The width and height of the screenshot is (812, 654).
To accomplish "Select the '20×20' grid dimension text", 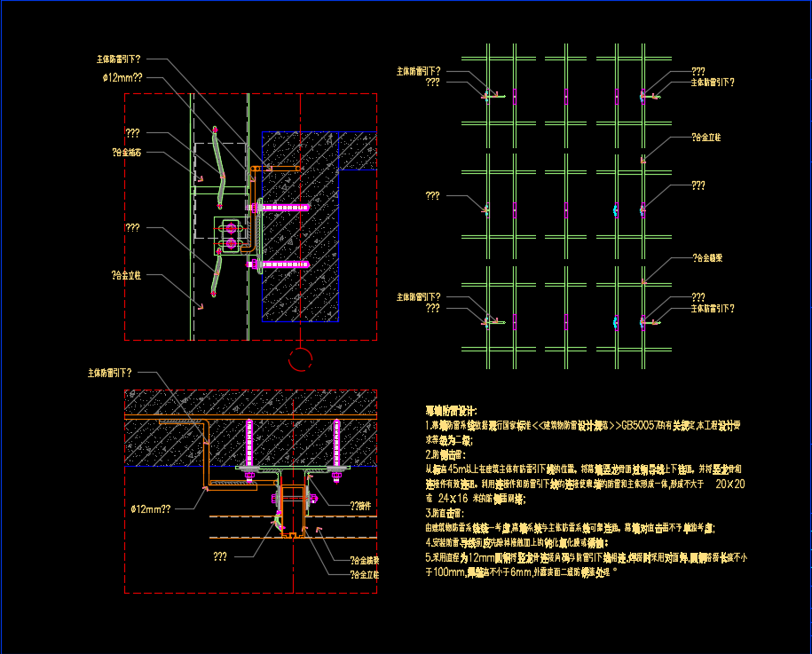I will click(x=729, y=484).
